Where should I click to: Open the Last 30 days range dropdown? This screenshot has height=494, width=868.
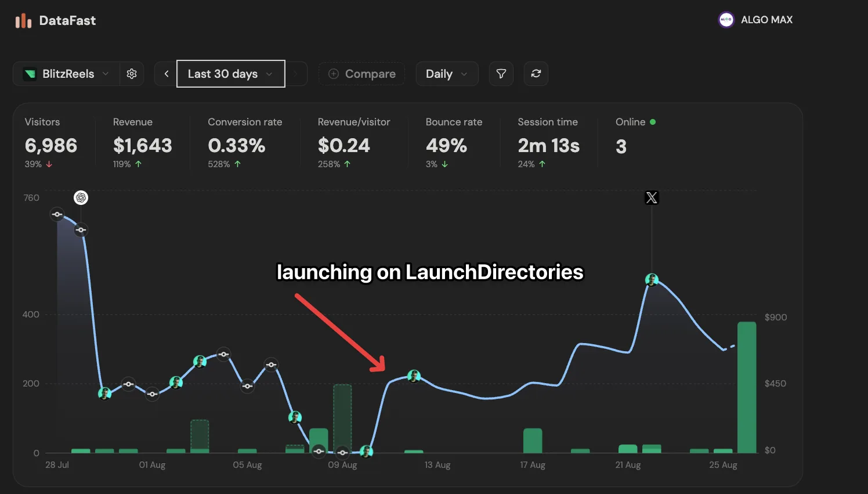coord(231,74)
